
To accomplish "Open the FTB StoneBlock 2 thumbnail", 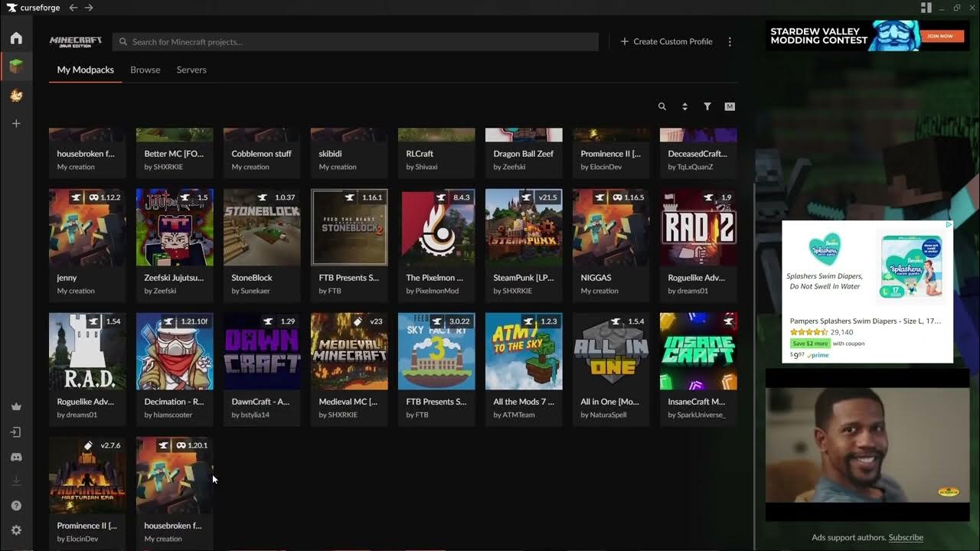I will coord(349,227).
